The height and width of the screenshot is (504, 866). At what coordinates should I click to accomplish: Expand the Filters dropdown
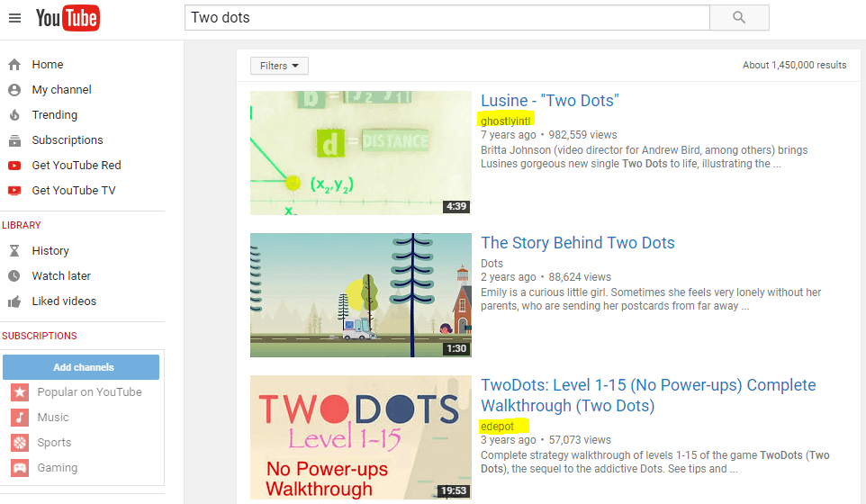(279, 66)
